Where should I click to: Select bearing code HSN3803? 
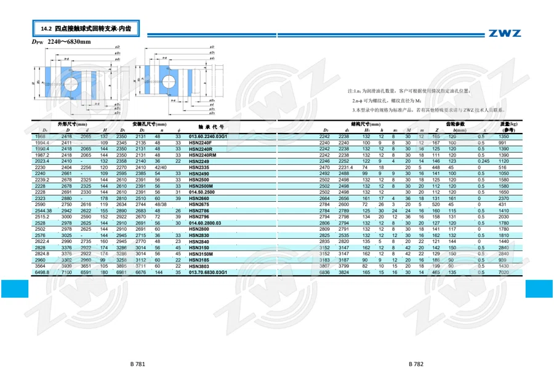click(199, 266)
